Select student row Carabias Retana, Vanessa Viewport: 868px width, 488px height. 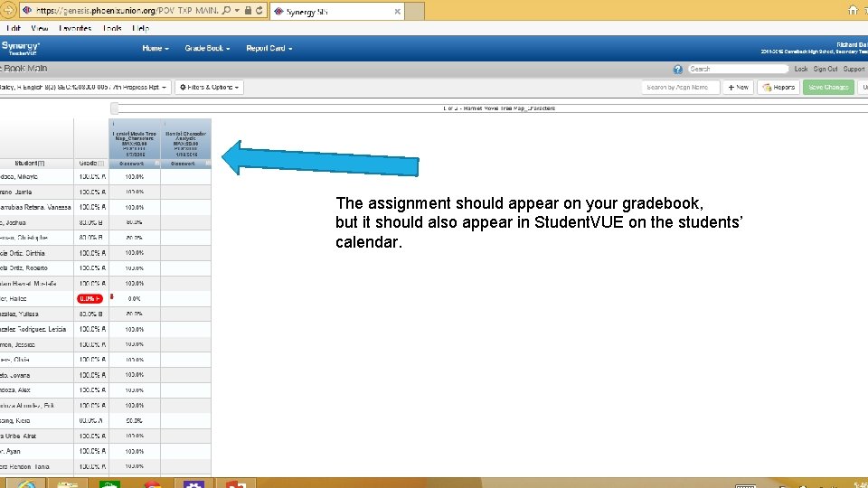point(36,208)
